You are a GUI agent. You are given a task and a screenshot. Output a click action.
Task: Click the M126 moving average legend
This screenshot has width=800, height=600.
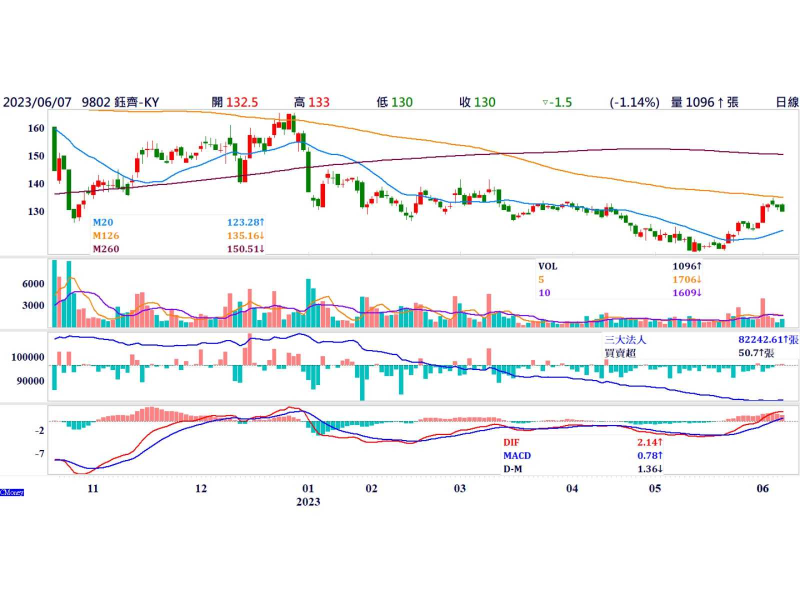click(106, 236)
